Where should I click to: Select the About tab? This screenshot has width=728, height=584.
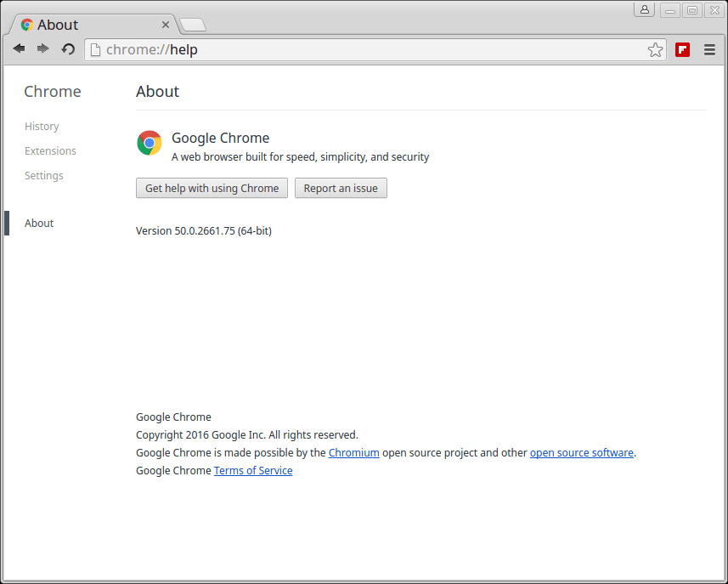pos(93,25)
